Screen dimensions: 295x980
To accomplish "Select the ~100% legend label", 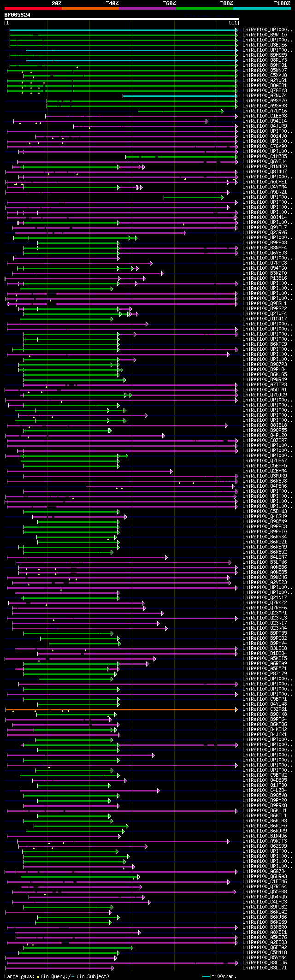I will [x=282, y=3].
